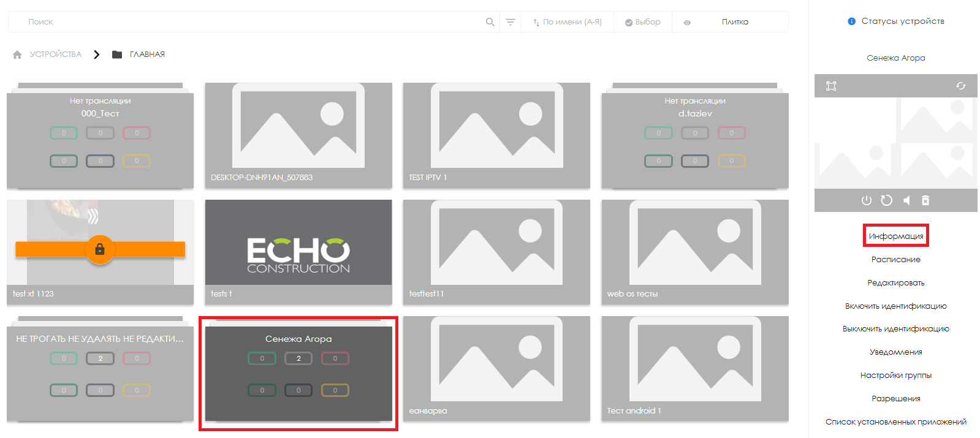Enable device identification (Включить идентификацию)
The image size is (980, 438).
895,306
